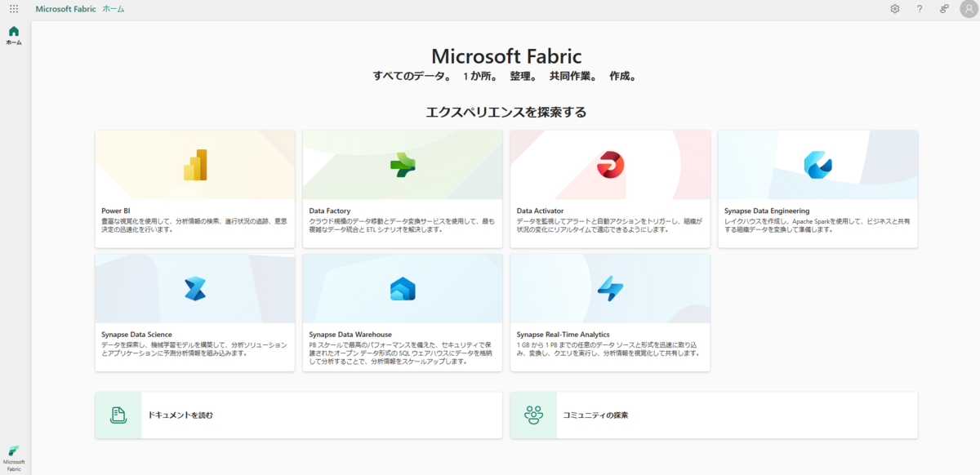980x475 pixels.
Task: Open Microsoft Fabric experience switcher at bottom-left
Action: [x=14, y=459]
